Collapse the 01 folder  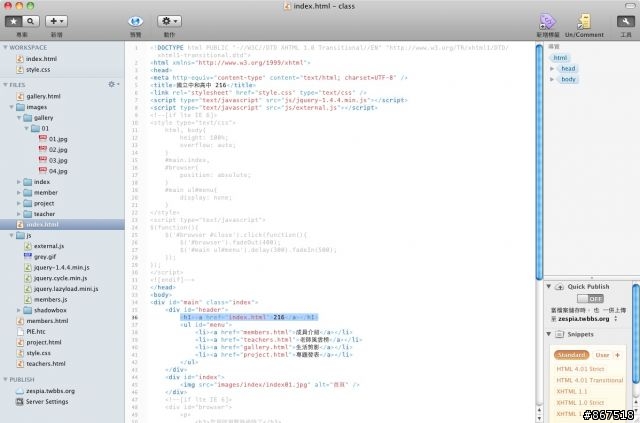pos(27,129)
